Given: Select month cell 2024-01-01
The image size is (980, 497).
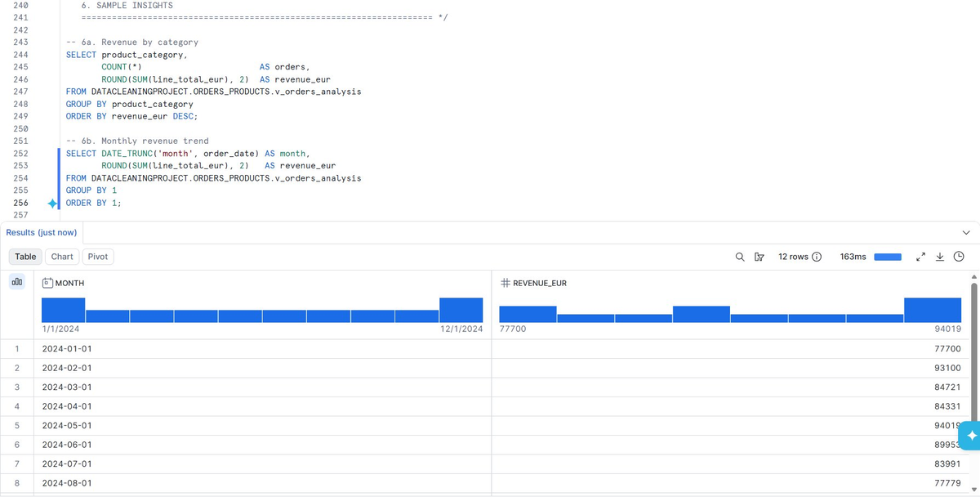Looking at the screenshot, I should 263,349.
